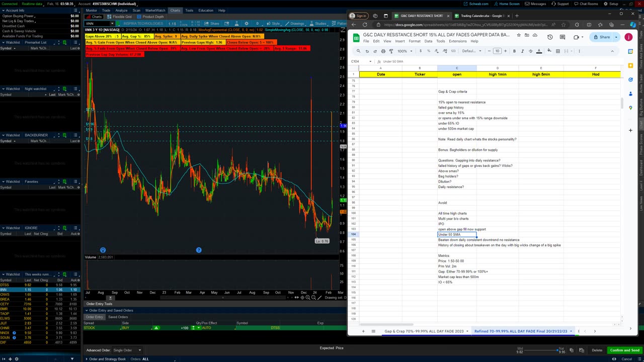Viewport: 644px width, 362px height.
Task: Toggle bold formatting in Sheets
Action: 514,51
